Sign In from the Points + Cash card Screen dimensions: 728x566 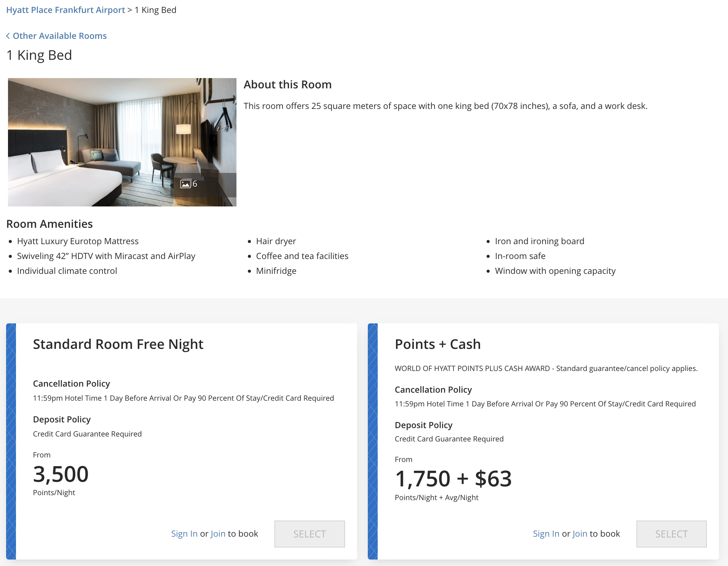point(546,534)
